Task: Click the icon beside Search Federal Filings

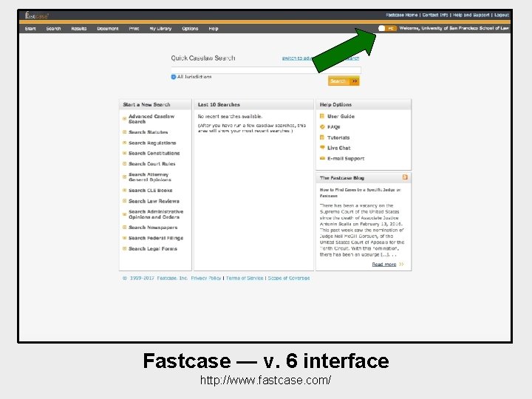Action: 125,238
